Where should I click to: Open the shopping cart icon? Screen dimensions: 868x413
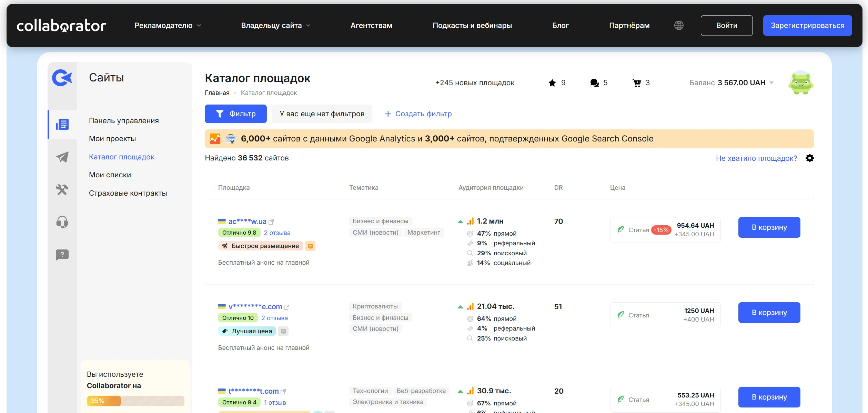coord(637,83)
